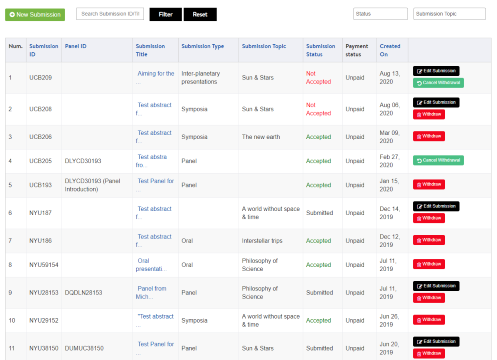497x360 pixels.
Task: Click the New Submission button
Action: click(35, 15)
